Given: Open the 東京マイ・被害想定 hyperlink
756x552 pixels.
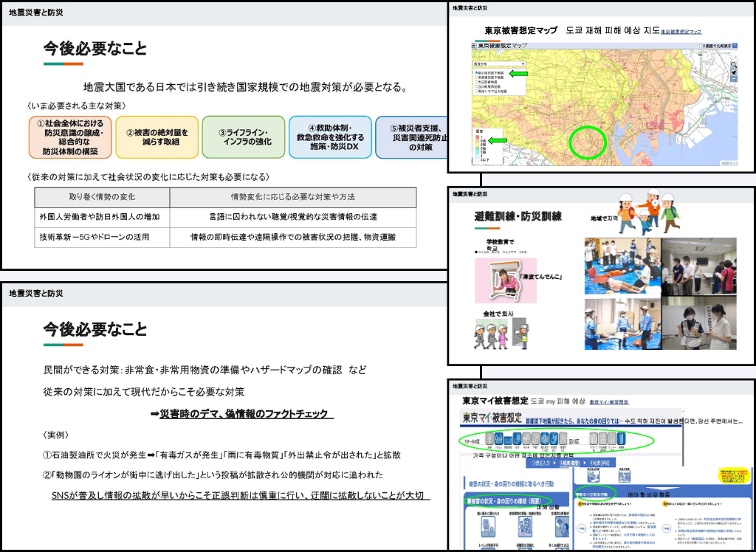Looking at the screenshot, I should click(609, 402).
